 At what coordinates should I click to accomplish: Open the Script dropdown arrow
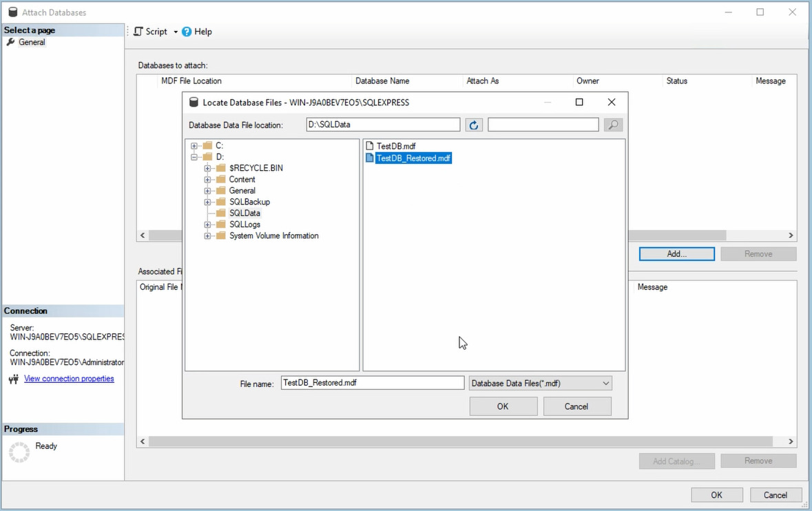[x=176, y=32]
